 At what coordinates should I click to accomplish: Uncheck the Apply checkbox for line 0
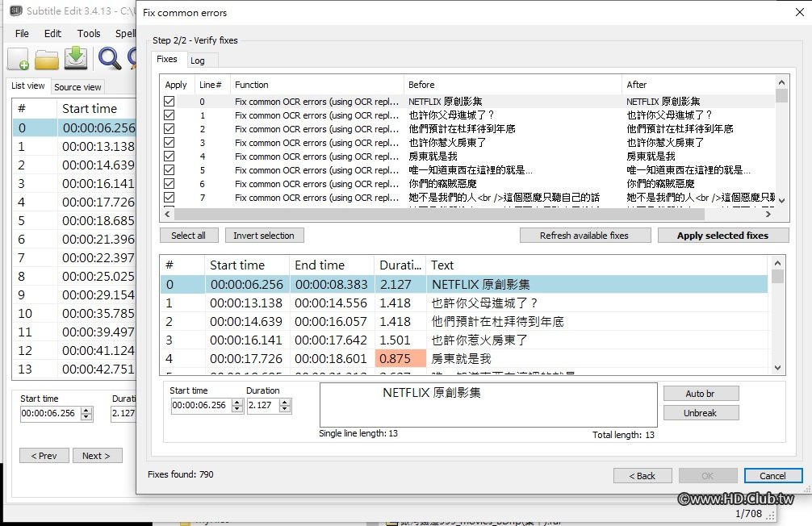pyautogui.click(x=170, y=101)
